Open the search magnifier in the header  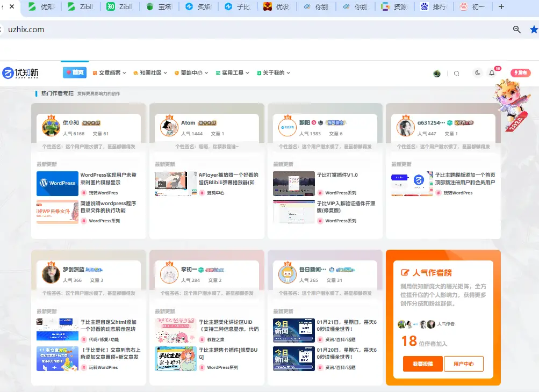point(456,72)
